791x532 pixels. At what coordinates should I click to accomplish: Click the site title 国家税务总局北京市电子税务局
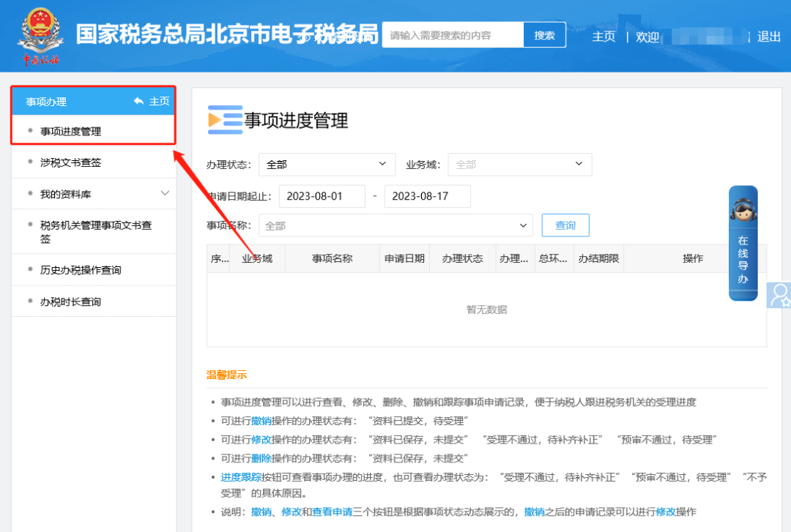point(227,34)
